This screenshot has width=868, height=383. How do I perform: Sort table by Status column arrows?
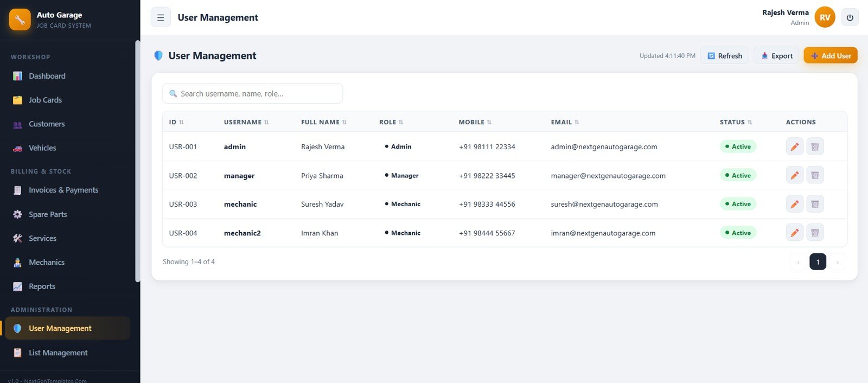(x=750, y=123)
